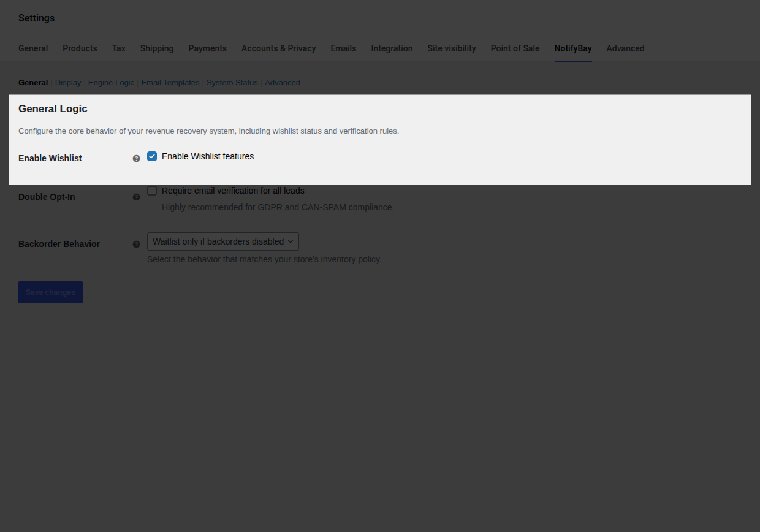Screen dimensions: 760x532
Task: Switch to the Emails tab
Action: pos(343,48)
